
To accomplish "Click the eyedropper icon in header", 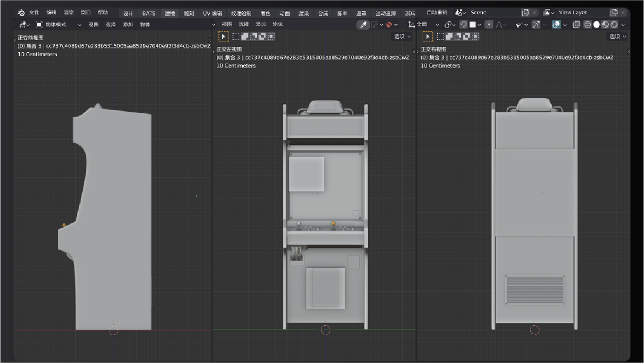I will [363, 25].
